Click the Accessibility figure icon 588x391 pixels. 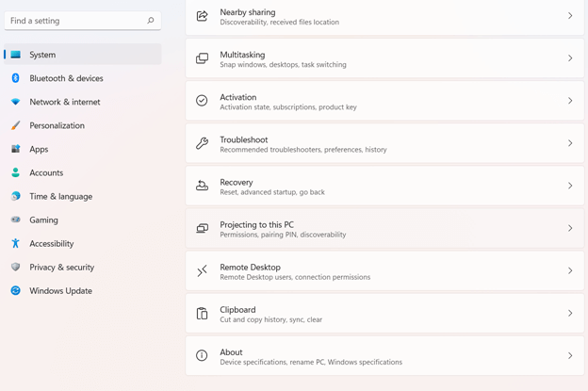(15, 243)
